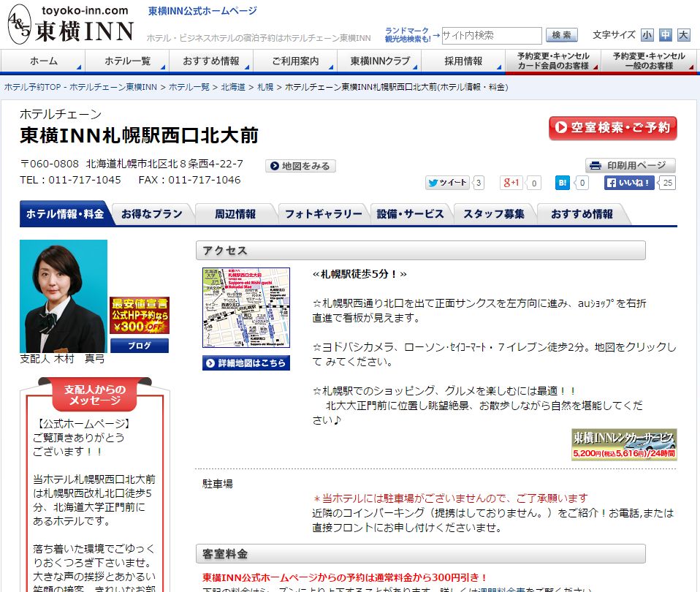700x592 pixels.
Task: Click the fax number FAX：011-717-1046
Action: coord(189,180)
